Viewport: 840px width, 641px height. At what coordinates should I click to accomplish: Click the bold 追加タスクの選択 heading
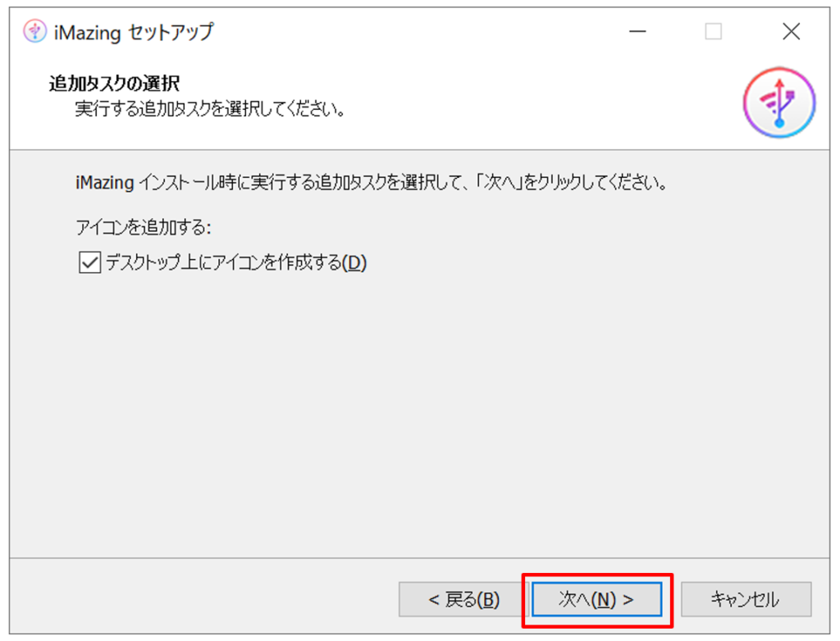[x=115, y=83]
